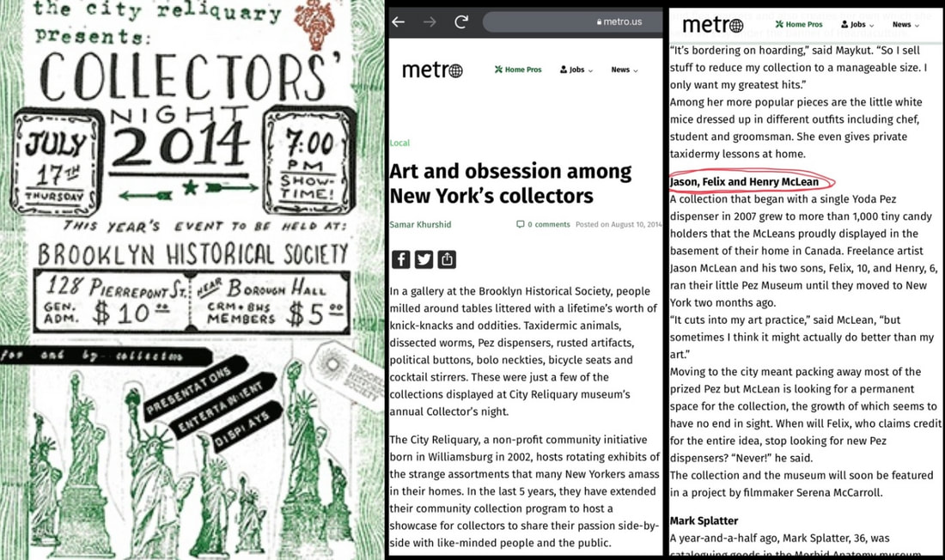Click the metro.us address bar
Viewport: 945px width, 560px height.
pos(571,22)
